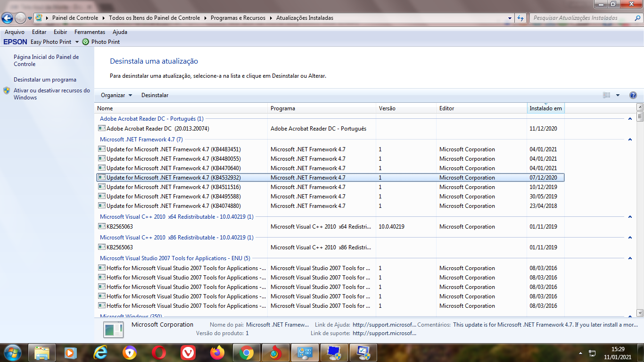Open the Link de Ajuda support URL
This screenshot has width=644, height=362.
(x=384, y=325)
